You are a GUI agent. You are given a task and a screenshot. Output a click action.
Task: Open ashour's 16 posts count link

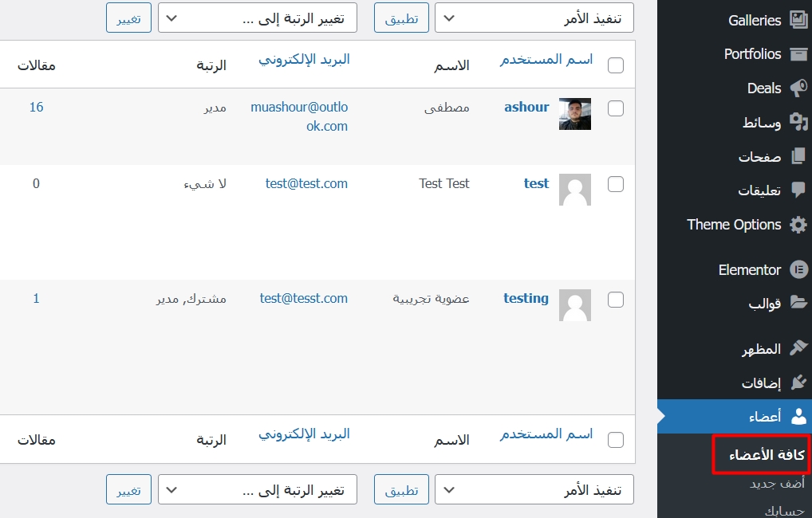point(36,107)
